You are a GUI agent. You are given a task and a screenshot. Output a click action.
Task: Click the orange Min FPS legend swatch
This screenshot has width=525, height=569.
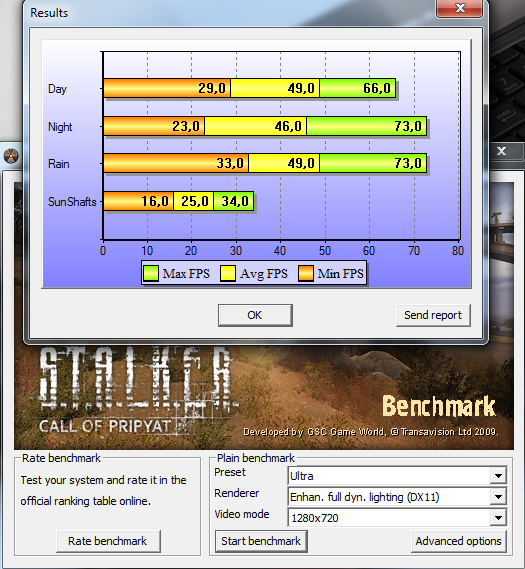tap(306, 274)
